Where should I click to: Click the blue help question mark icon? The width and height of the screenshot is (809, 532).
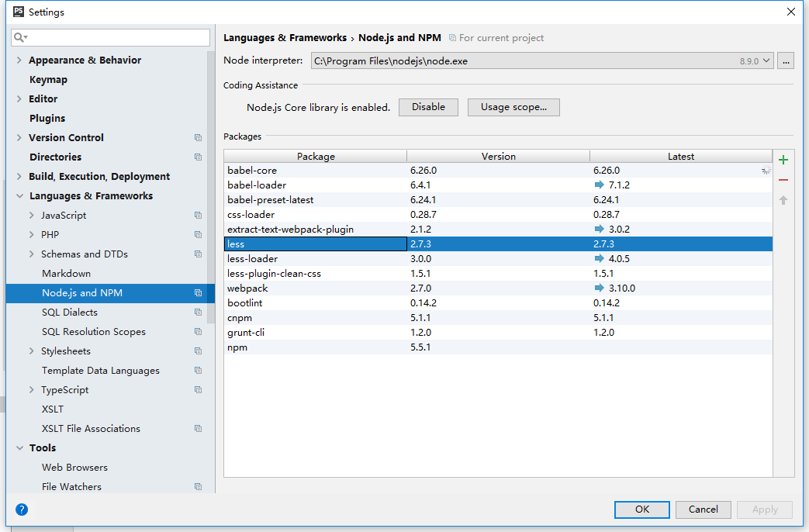coord(22,510)
